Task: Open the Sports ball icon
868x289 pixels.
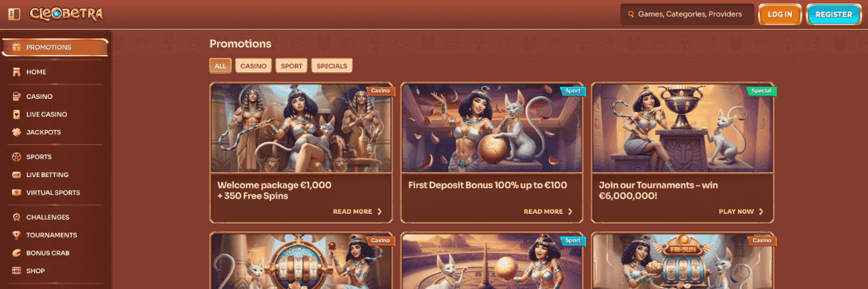Action: [17, 157]
